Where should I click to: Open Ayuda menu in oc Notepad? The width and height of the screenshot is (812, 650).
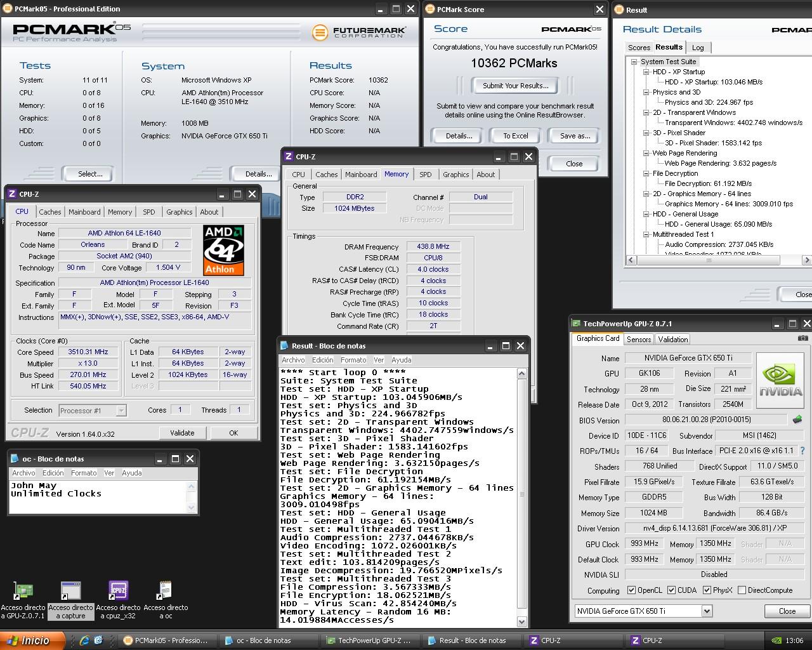pyautogui.click(x=132, y=473)
